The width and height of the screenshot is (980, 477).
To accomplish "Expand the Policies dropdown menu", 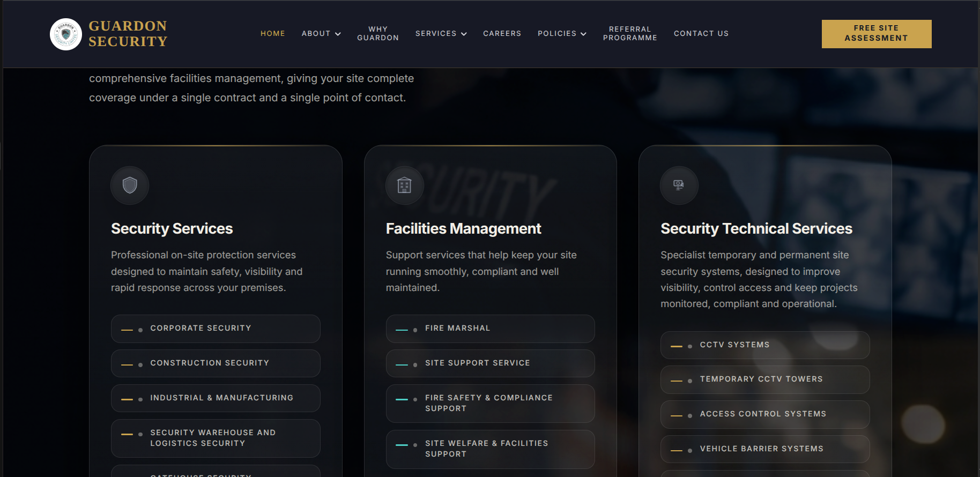I will [x=562, y=33].
